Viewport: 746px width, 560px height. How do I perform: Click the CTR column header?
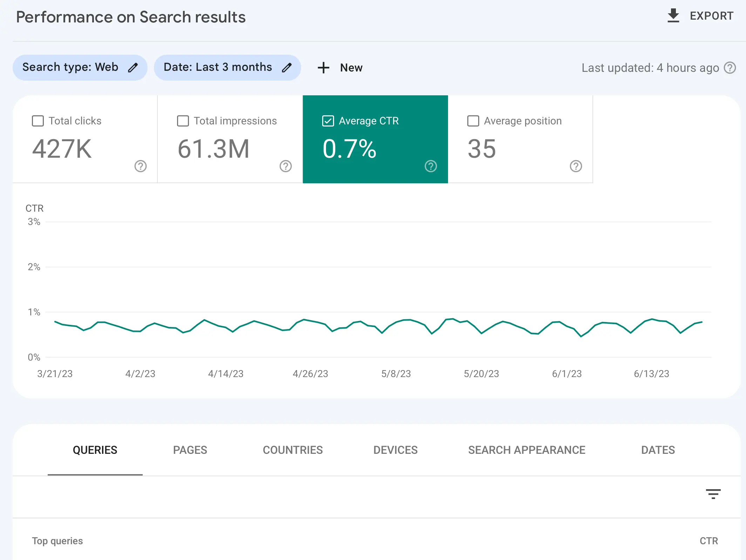[x=708, y=541]
